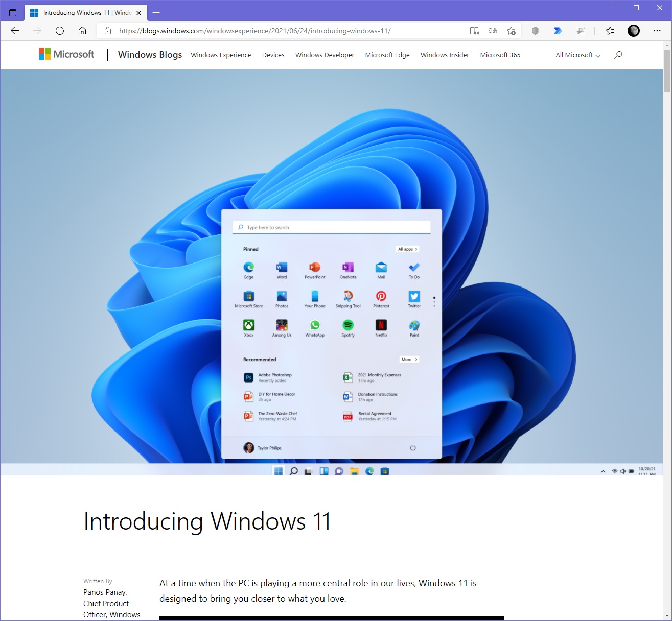Click 'More' beside Recommended in hero image
The width and height of the screenshot is (672, 621).
point(409,360)
